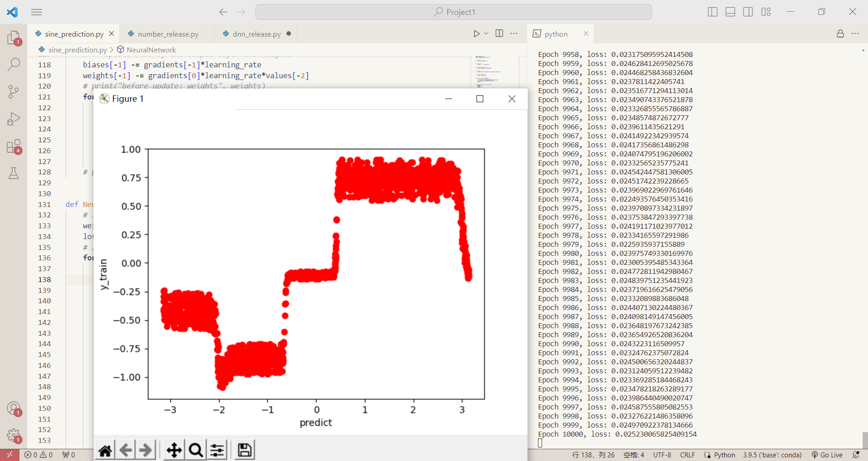The image size is (868, 461).
Task: Click the Go Live status bar button
Action: click(x=827, y=455)
